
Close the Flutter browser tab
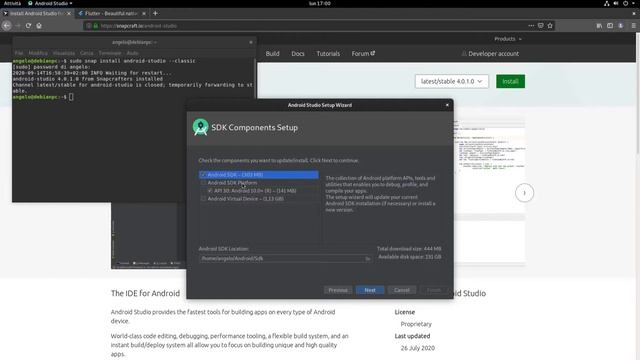coord(144,13)
